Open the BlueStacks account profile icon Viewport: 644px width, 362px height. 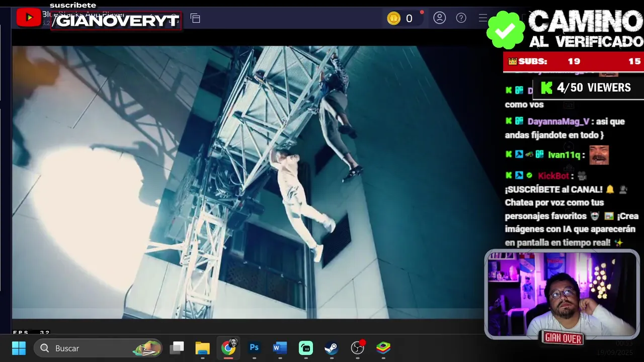click(x=440, y=18)
